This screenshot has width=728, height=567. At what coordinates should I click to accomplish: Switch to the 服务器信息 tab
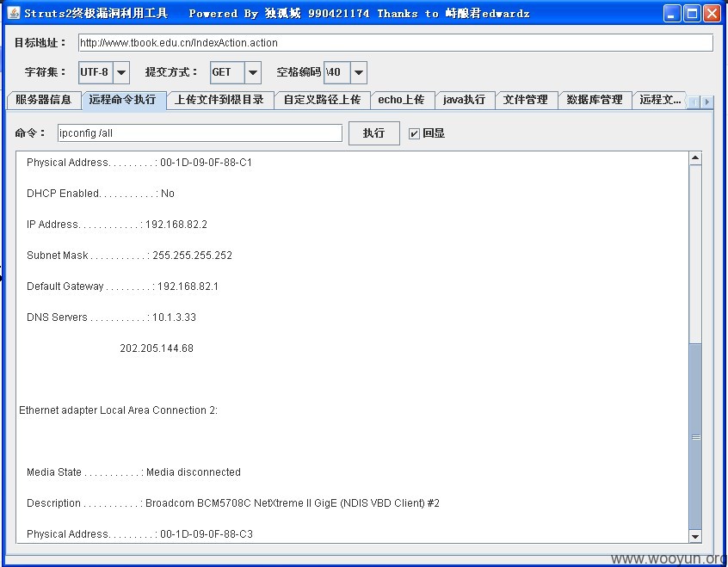pyautogui.click(x=44, y=100)
